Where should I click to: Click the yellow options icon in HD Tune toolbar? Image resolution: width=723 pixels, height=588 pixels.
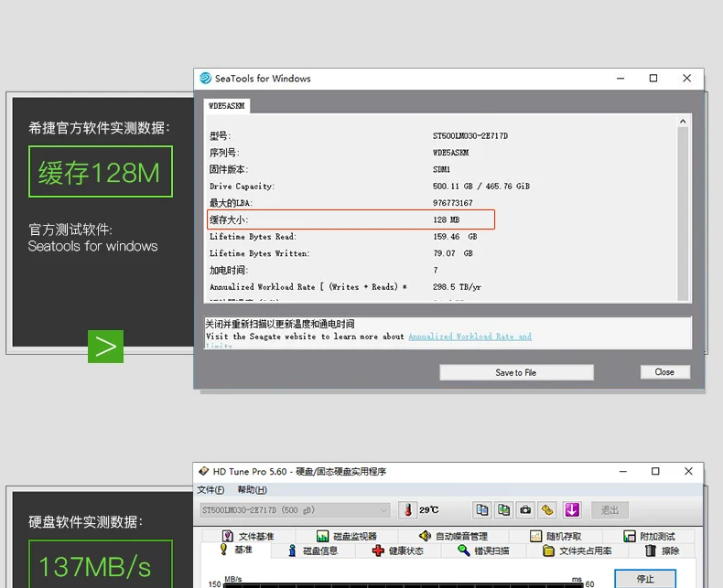tap(548, 509)
